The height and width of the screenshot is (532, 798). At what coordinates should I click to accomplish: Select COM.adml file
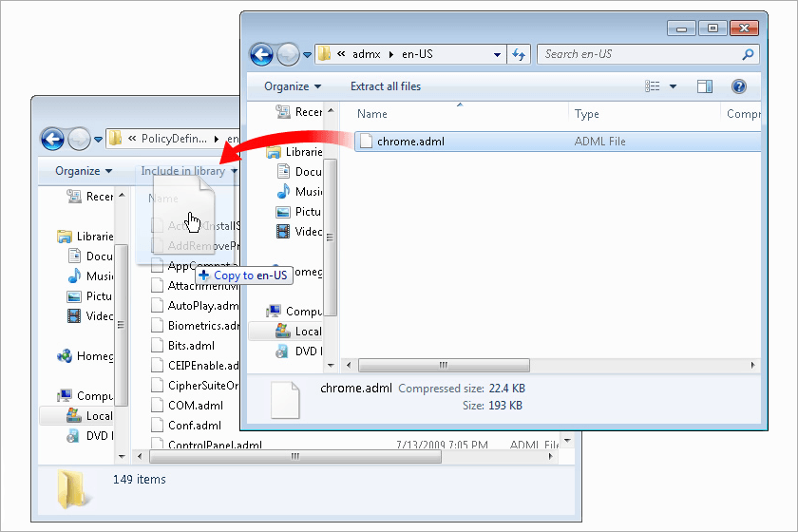point(187,406)
